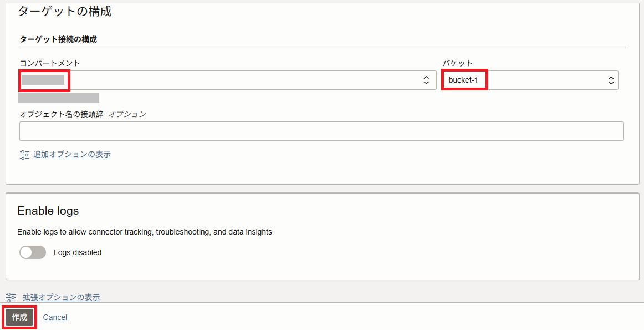
Task: Click the ターゲット接続の構成 subsection heading
Action: point(58,39)
